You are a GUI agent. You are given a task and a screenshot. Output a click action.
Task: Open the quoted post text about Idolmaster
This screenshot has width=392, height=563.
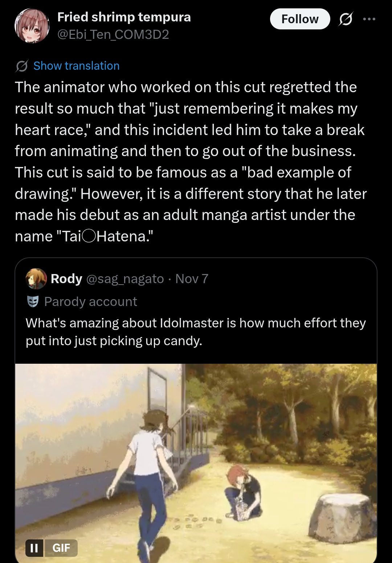pyautogui.click(x=195, y=332)
